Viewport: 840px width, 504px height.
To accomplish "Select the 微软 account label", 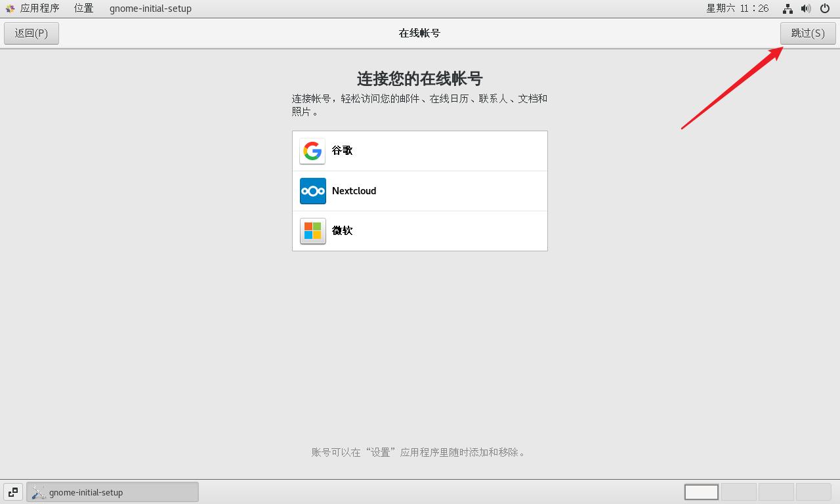I will click(x=342, y=231).
